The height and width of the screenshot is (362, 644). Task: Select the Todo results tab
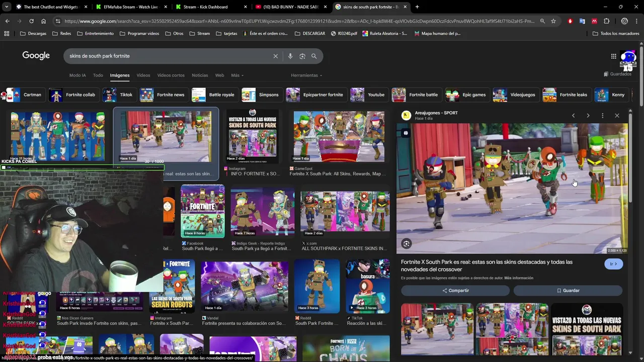coord(98,75)
